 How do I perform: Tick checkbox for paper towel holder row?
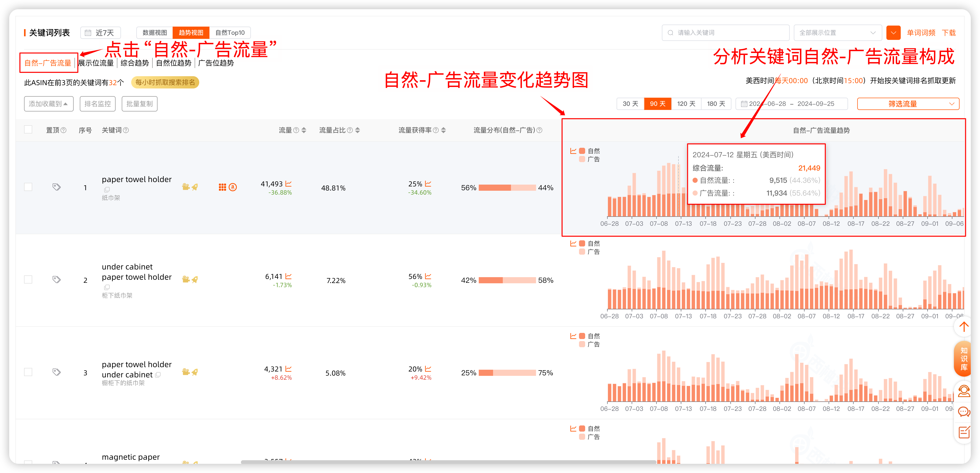click(28, 187)
